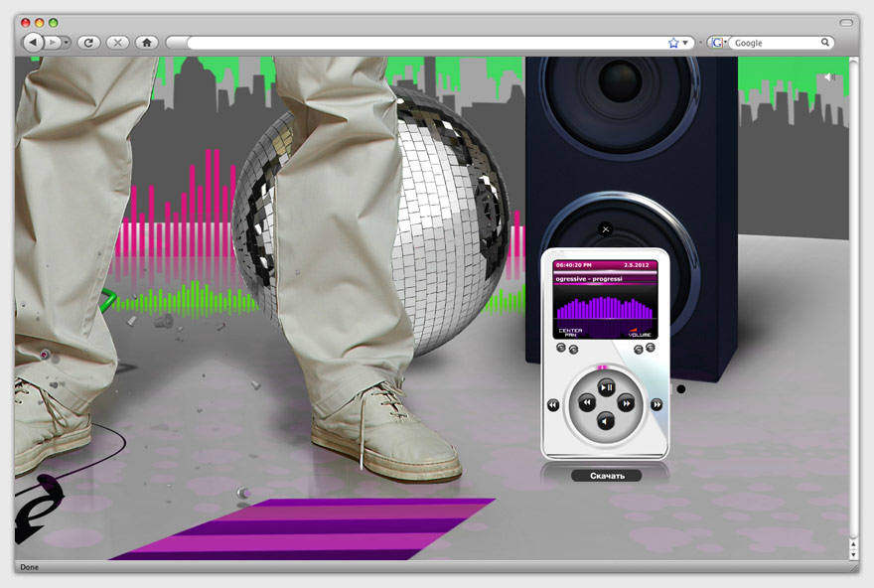The width and height of the screenshot is (874, 588).
Task: Close the music player with X button
Action: pos(606,229)
